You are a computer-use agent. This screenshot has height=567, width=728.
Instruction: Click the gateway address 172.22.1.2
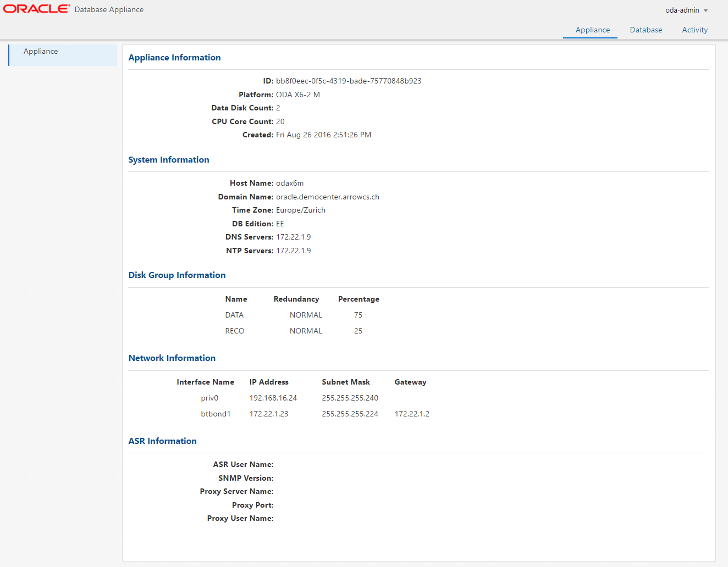411,414
